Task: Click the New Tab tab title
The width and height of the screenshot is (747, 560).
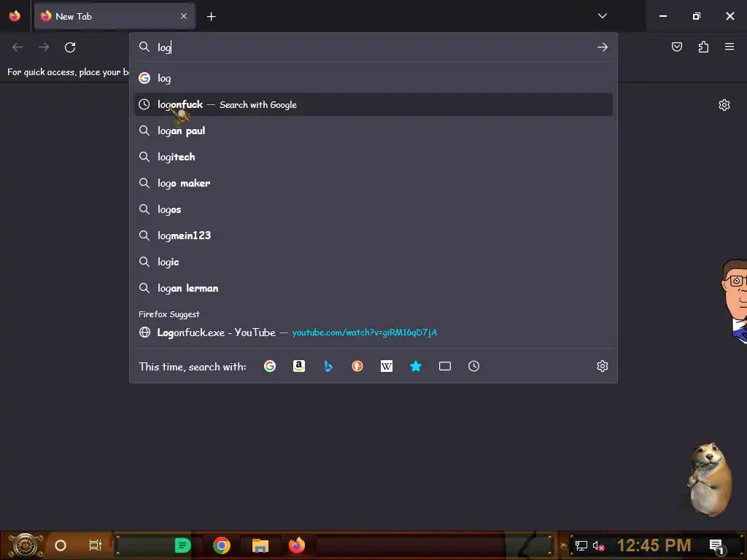Action: coord(74,16)
